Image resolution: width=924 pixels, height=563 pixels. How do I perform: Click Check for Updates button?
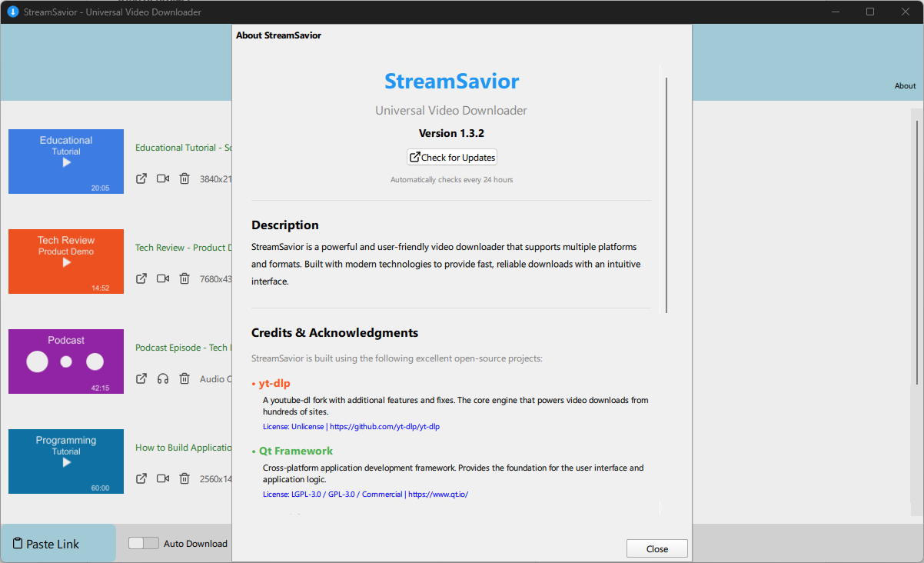(452, 157)
